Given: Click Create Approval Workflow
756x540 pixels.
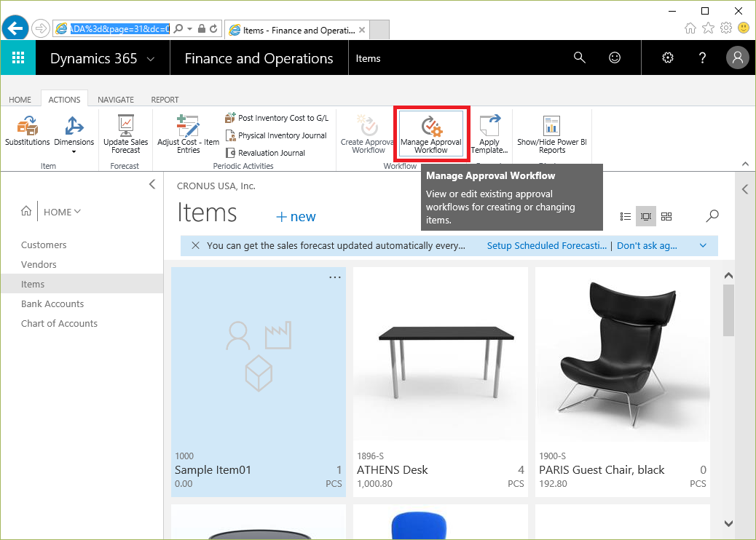Looking at the screenshot, I should pyautogui.click(x=367, y=135).
